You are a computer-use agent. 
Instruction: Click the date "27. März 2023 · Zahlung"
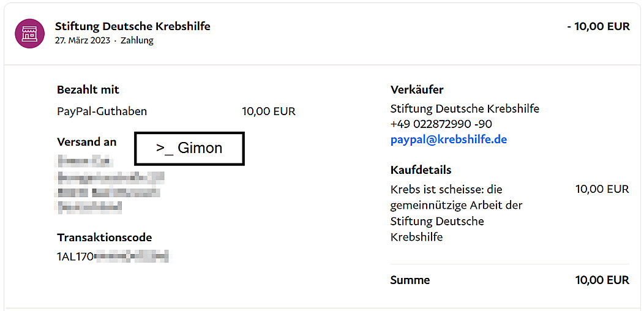coord(104,41)
